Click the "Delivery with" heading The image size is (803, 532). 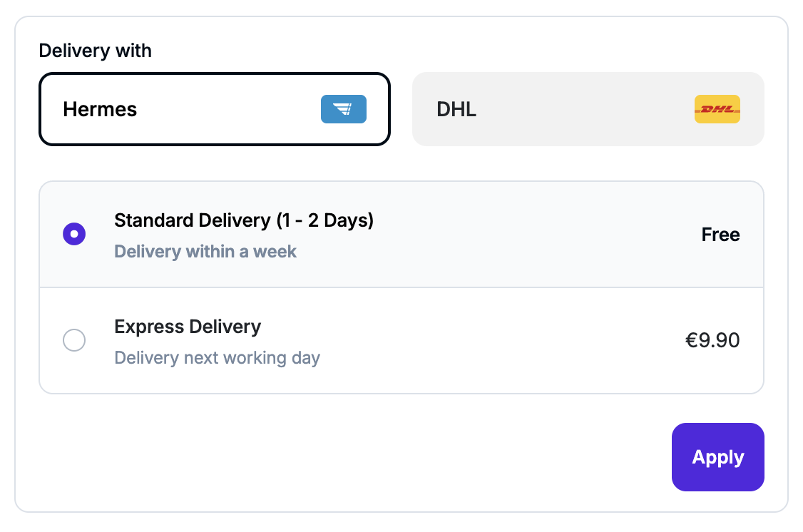pyautogui.click(x=95, y=51)
